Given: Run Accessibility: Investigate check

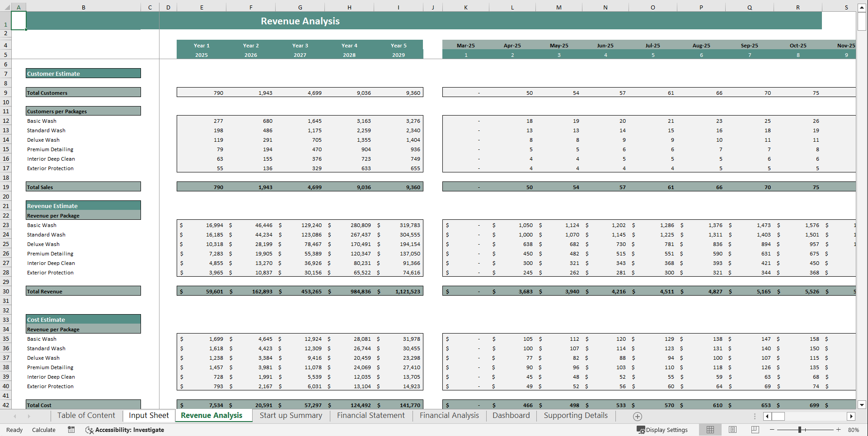Looking at the screenshot, I should (125, 430).
